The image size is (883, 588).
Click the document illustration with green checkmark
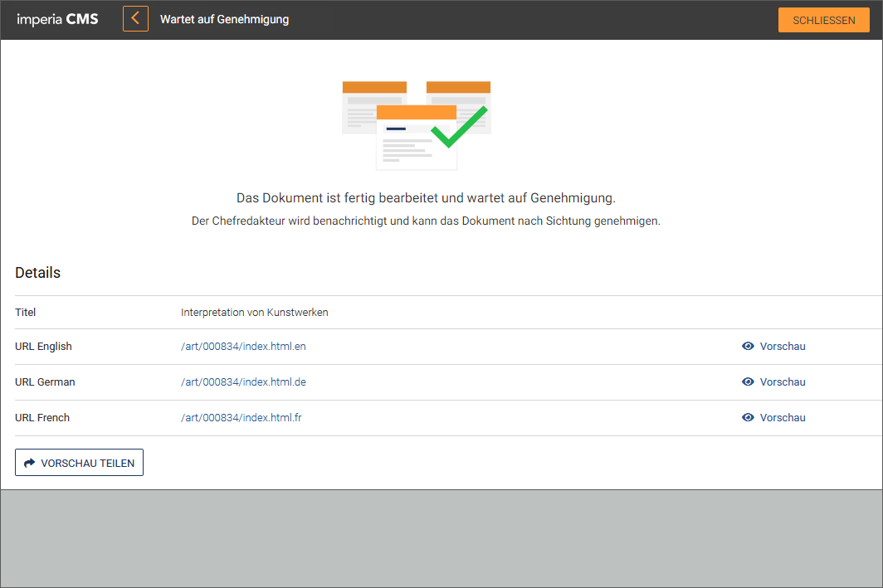point(417,125)
